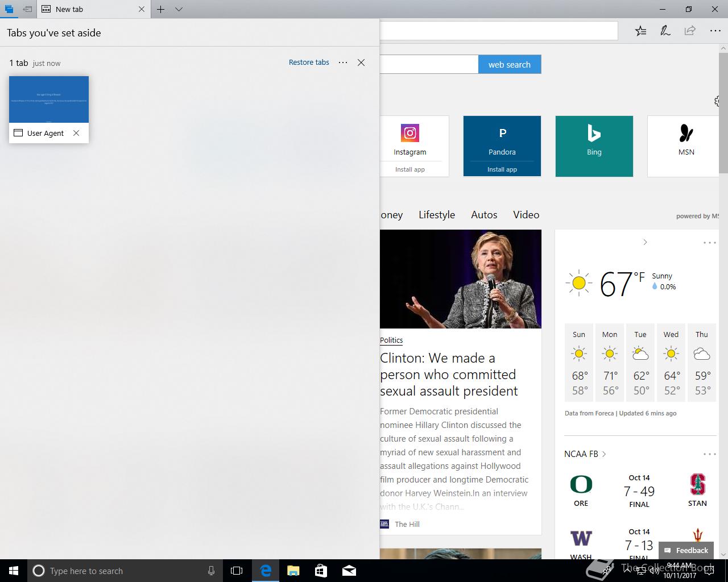The image size is (728, 582).
Task: Click inside the web search input field
Action: coord(429,65)
